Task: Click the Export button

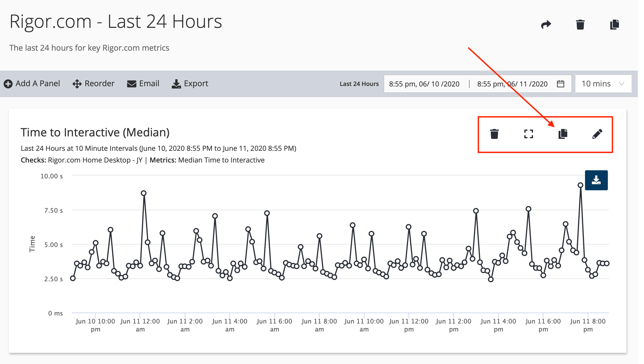Action: [190, 83]
